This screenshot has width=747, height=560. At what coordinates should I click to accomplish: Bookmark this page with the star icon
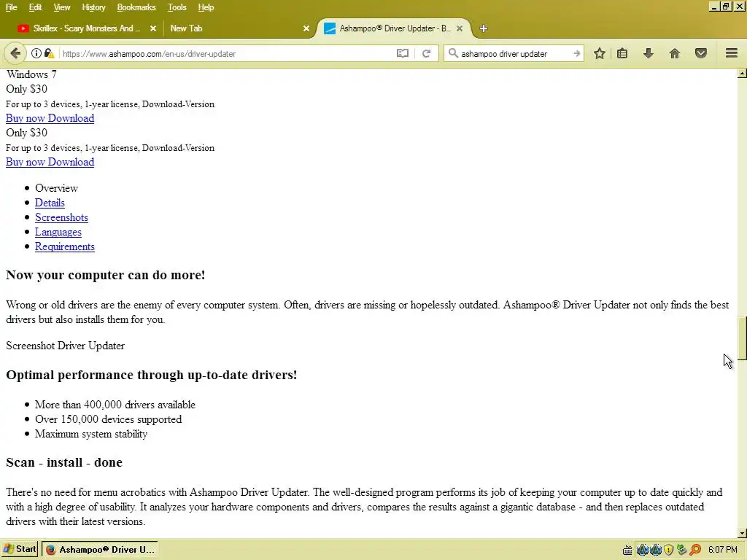click(600, 53)
